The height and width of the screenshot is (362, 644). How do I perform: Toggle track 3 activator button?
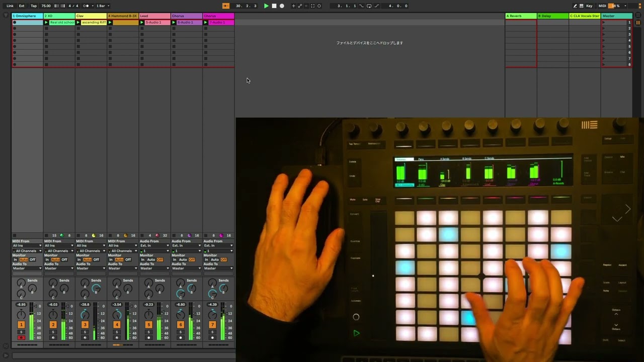(85, 325)
